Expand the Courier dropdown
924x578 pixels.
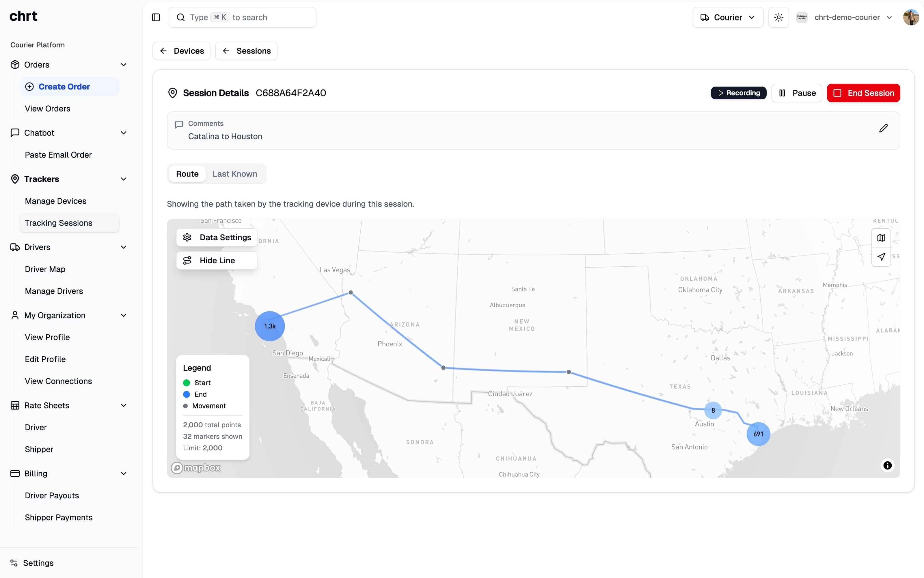tap(727, 17)
